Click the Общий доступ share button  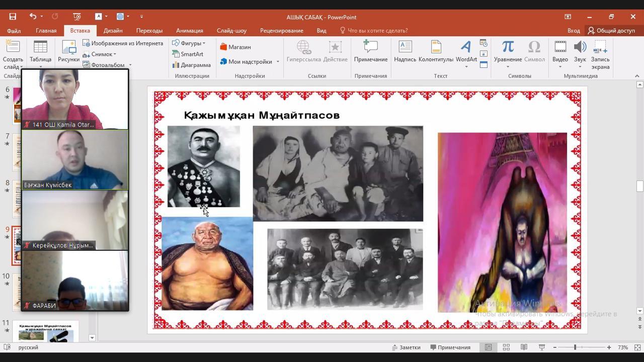(611, 31)
